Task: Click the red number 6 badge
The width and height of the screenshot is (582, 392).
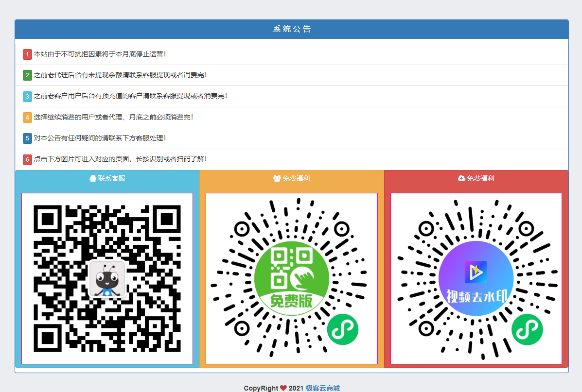Action: [27, 159]
